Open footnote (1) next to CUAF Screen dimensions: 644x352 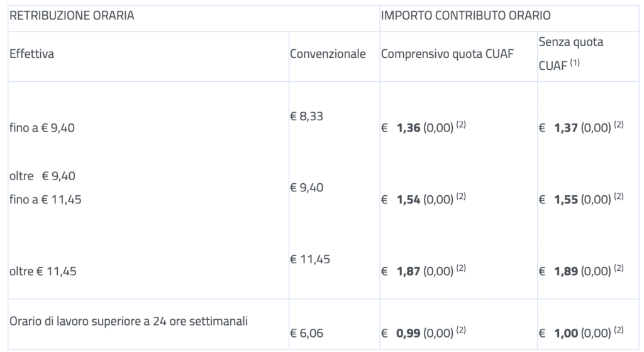coord(575,62)
